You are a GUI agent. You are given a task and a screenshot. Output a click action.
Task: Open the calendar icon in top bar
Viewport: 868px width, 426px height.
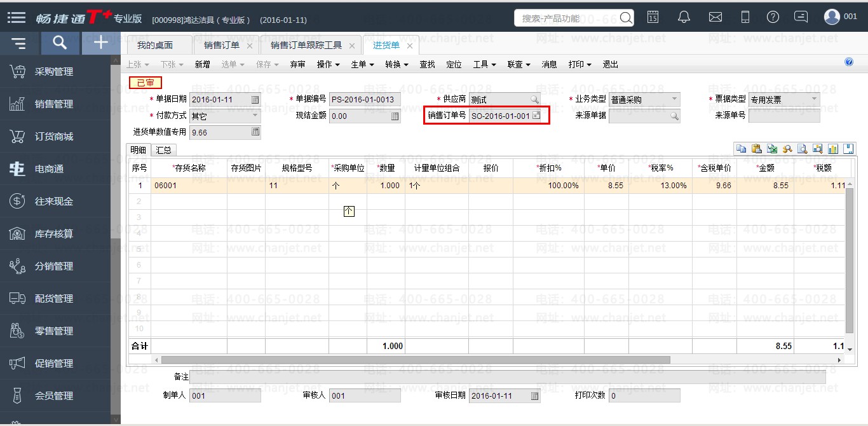(653, 17)
